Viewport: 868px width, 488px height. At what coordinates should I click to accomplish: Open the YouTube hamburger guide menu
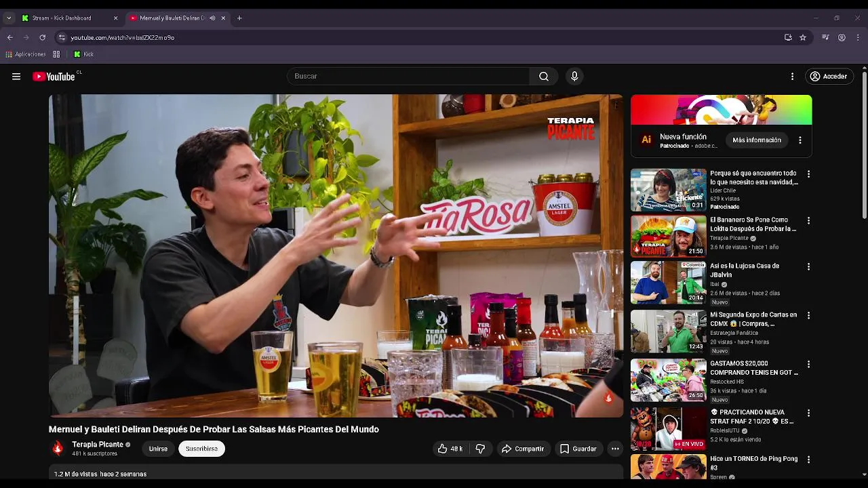tap(16, 77)
